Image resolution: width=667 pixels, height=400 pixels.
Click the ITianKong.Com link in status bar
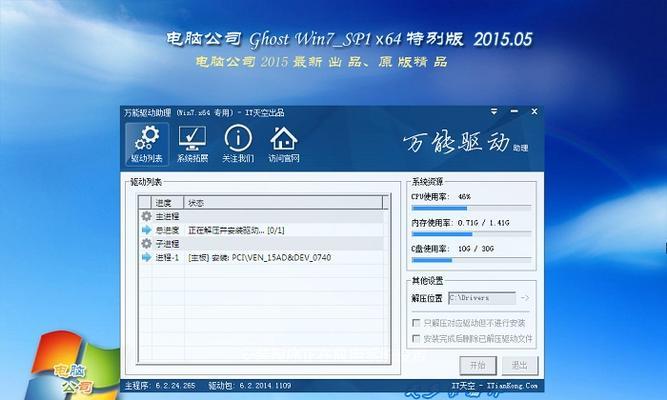click(x=512, y=386)
